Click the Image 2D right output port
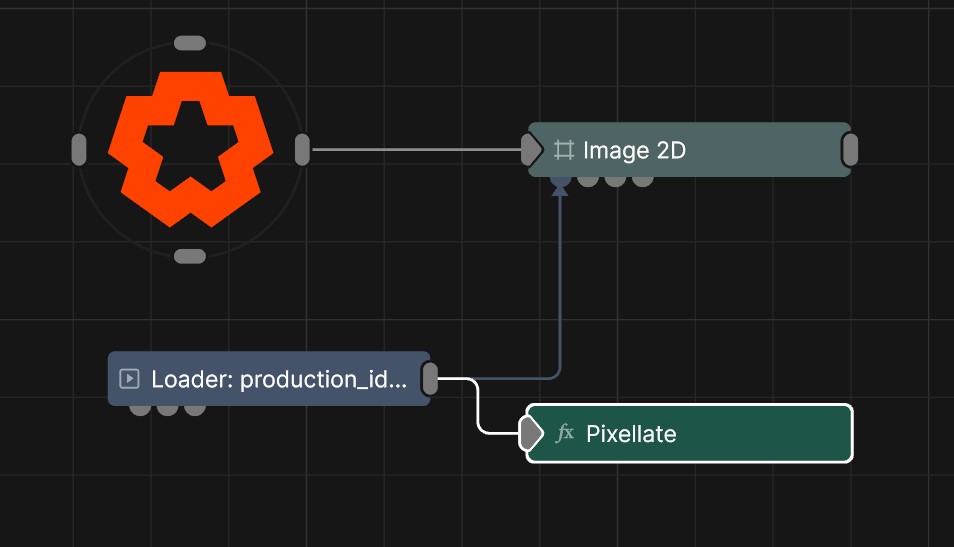The height and width of the screenshot is (547, 954). tap(850, 150)
